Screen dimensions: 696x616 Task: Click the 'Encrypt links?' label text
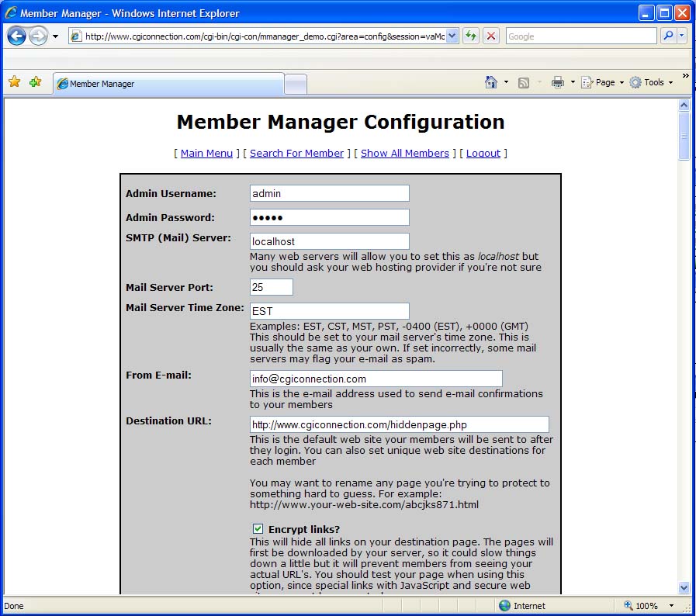(x=304, y=529)
